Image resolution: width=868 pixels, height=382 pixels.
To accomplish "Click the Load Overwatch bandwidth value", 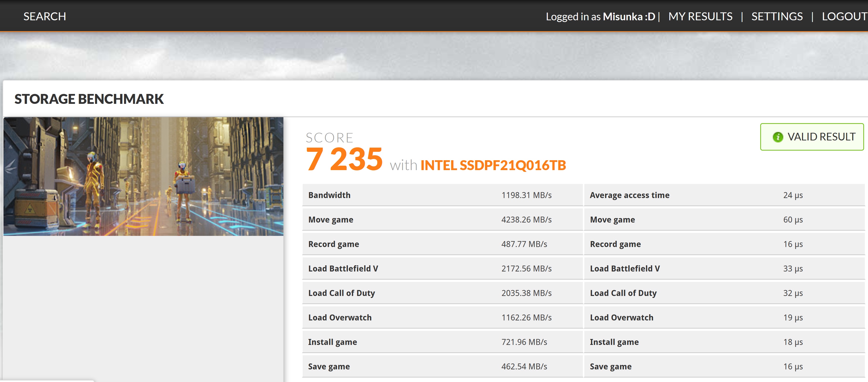I will [x=526, y=318].
